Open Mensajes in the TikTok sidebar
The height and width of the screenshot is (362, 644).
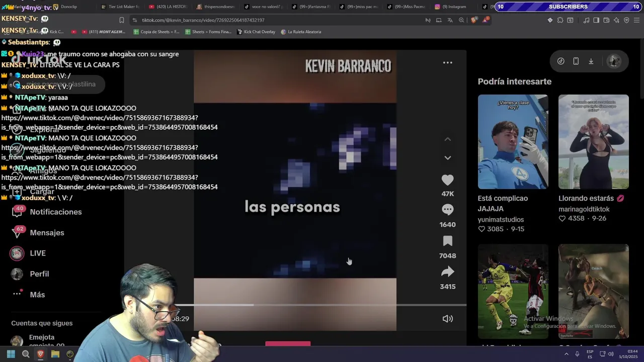pos(38,233)
